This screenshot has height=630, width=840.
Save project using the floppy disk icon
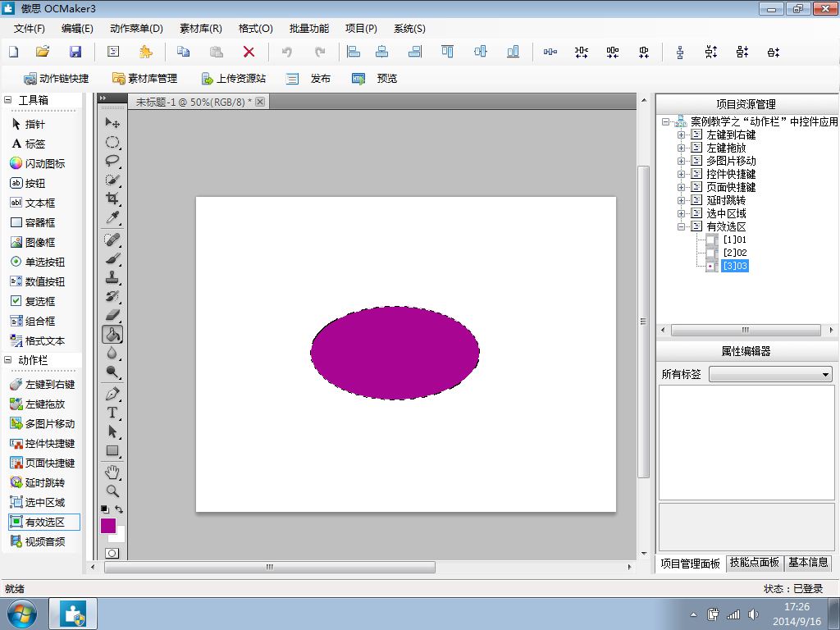coord(75,52)
